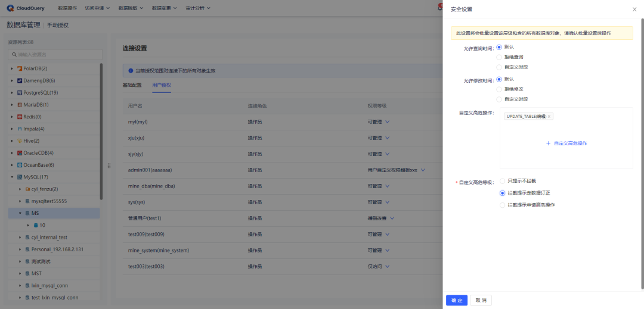Select 自定义时段 under 允许修改时间
Image resolution: width=644 pixels, height=309 pixels.
click(499, 99)
